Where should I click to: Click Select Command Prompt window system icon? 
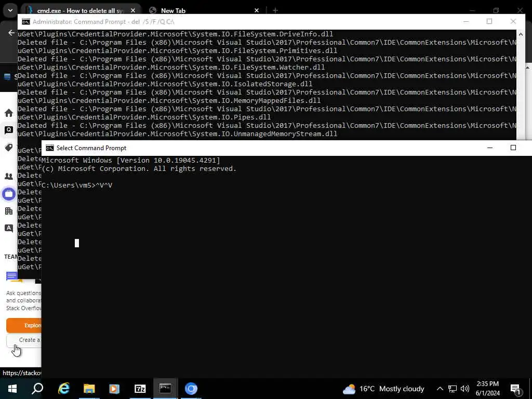tap(50, 148)
